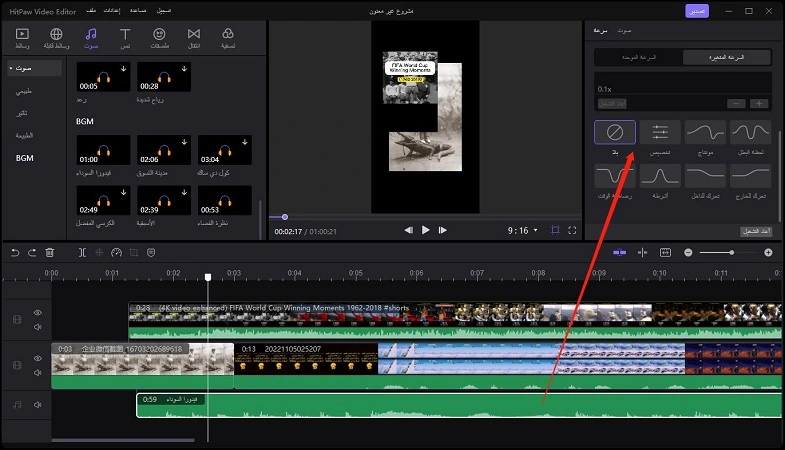Download the 00:28 wind sound
785x450 pixels.
tap(184, 69)
